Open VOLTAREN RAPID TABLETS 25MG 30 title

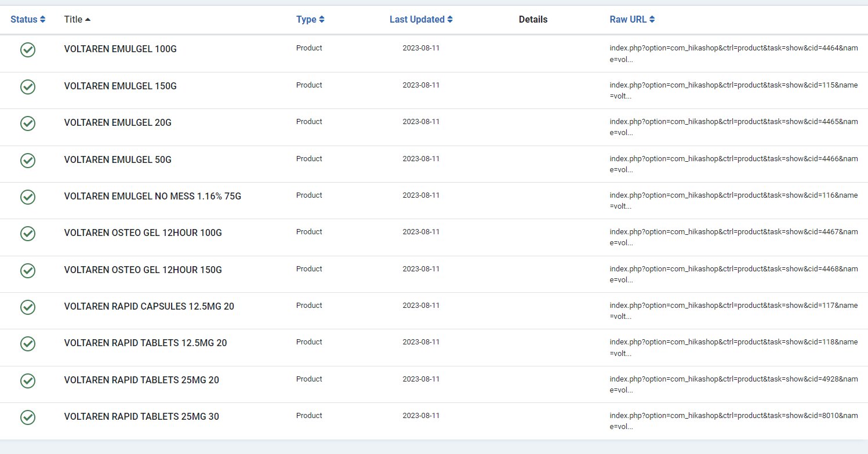[141, 417]
